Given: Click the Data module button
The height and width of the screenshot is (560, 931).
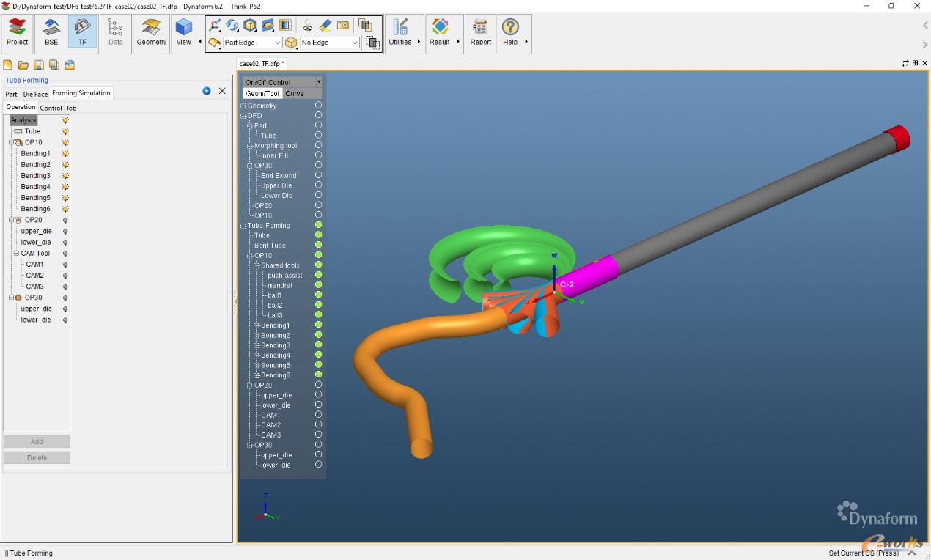Looking at the screenshot, I should 116,32.
